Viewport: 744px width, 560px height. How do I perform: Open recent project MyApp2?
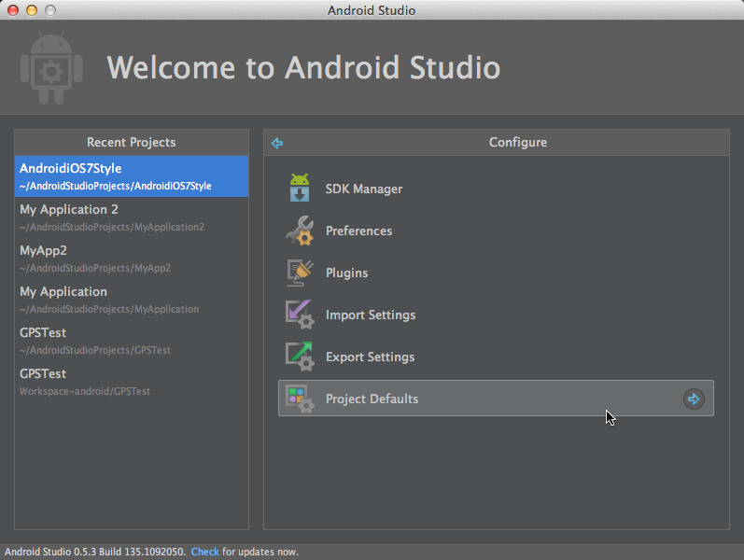(131, 259)
